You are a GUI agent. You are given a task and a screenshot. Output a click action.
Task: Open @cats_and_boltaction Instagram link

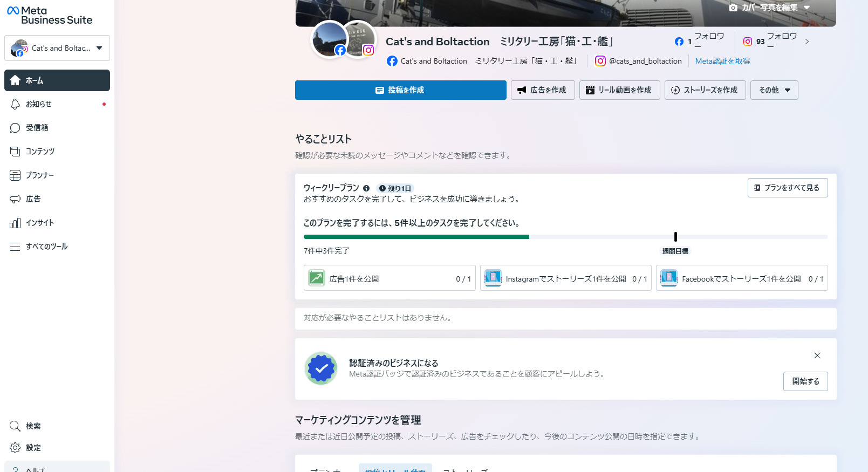tap(638, 61)
